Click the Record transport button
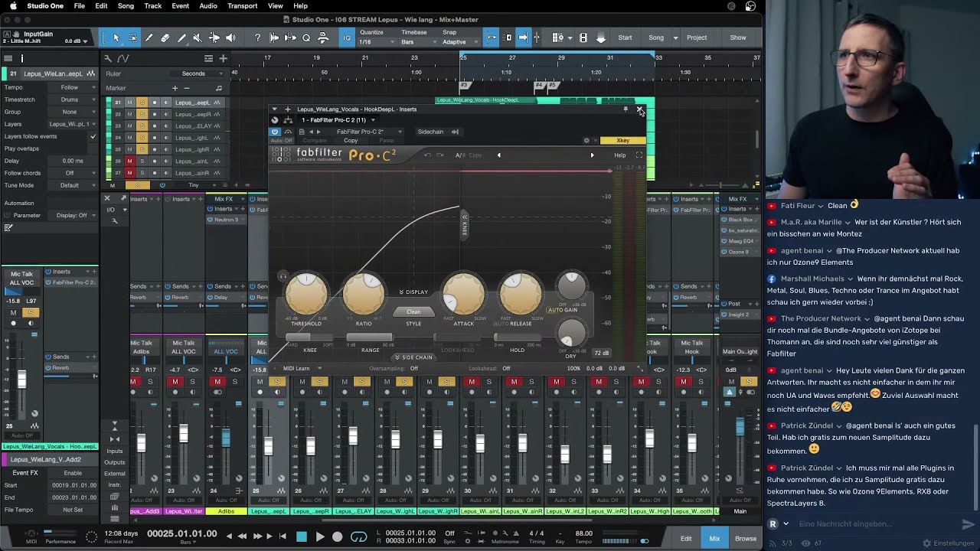980x551 pixels. [338, 537]
